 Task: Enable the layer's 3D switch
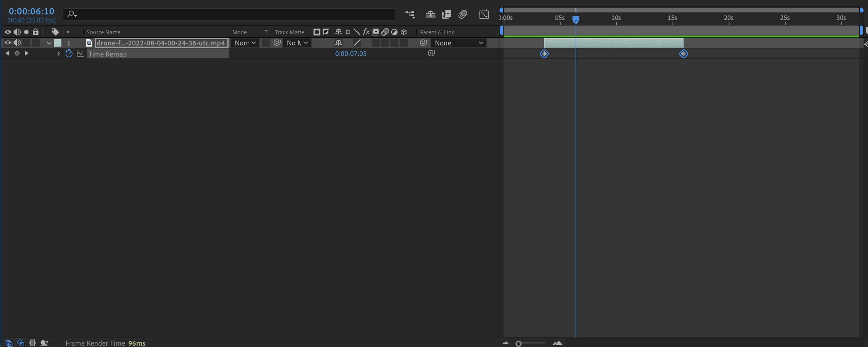404,43
